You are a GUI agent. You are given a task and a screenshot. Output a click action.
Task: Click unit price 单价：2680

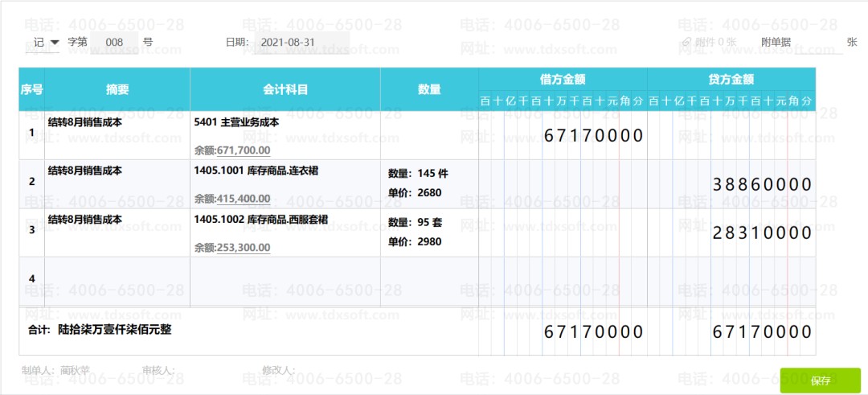tap(415, 193)
